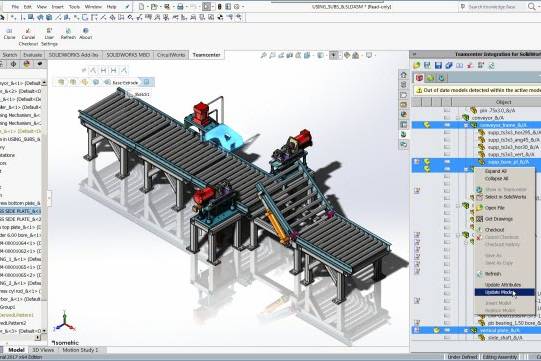Switch to the Evaluate tab
This screenshot has height=361, width=541.
pyautogui.click(x=32, y=55)
